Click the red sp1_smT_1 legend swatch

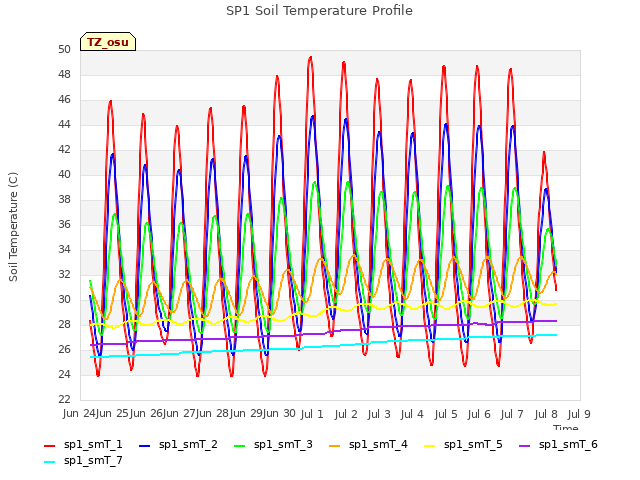point(49,446)
